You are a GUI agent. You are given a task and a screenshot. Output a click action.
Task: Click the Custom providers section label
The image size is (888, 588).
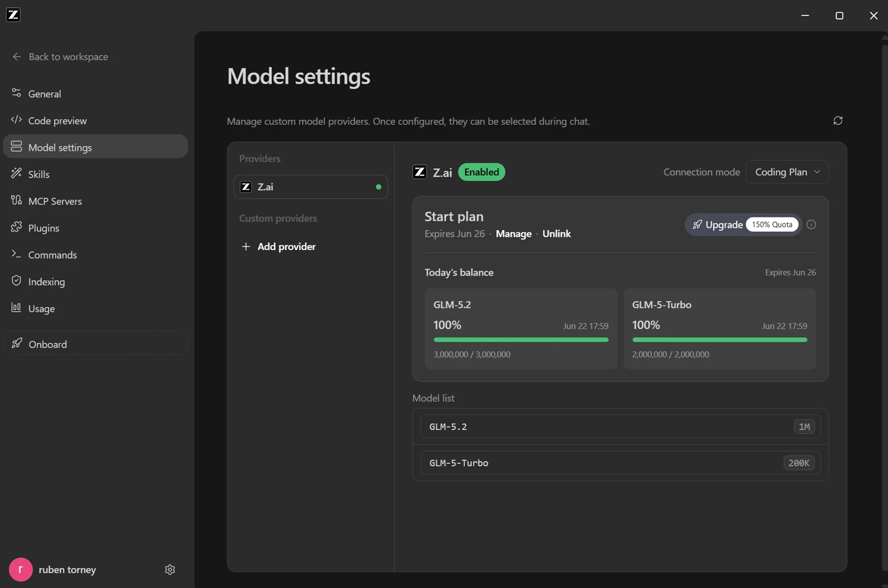point(278,219)
